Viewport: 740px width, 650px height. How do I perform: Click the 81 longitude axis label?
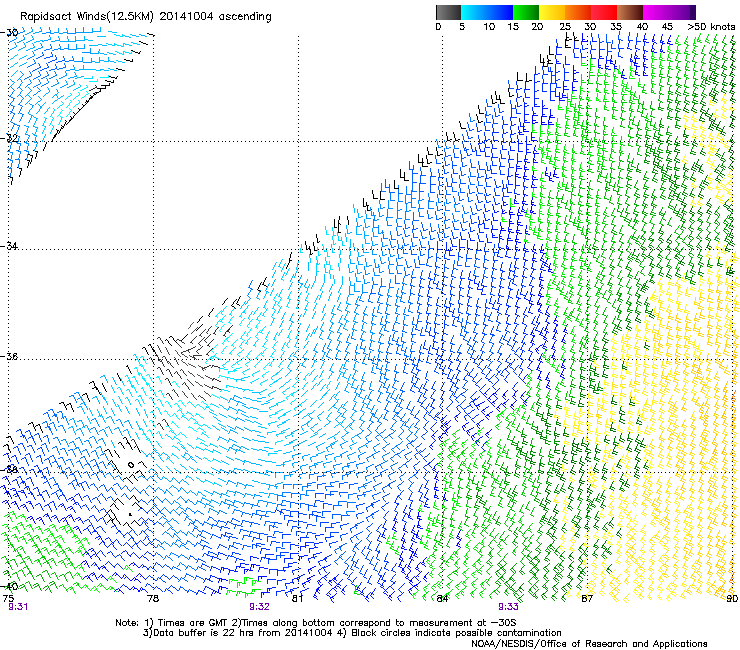point(297,598)
